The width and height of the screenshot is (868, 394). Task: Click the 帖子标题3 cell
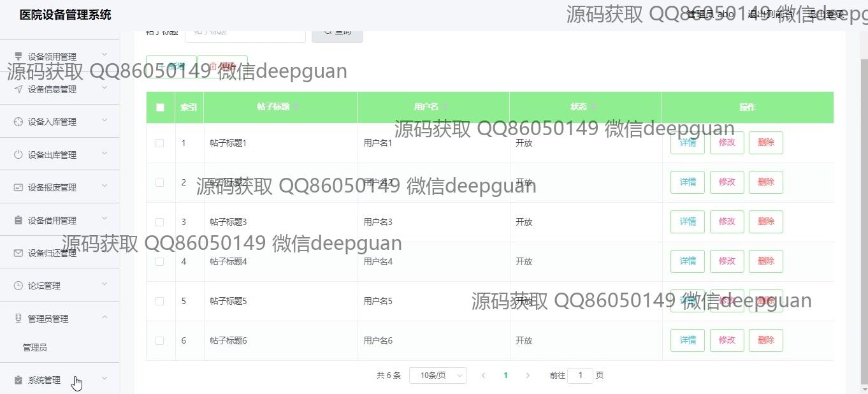pos(280,222)
